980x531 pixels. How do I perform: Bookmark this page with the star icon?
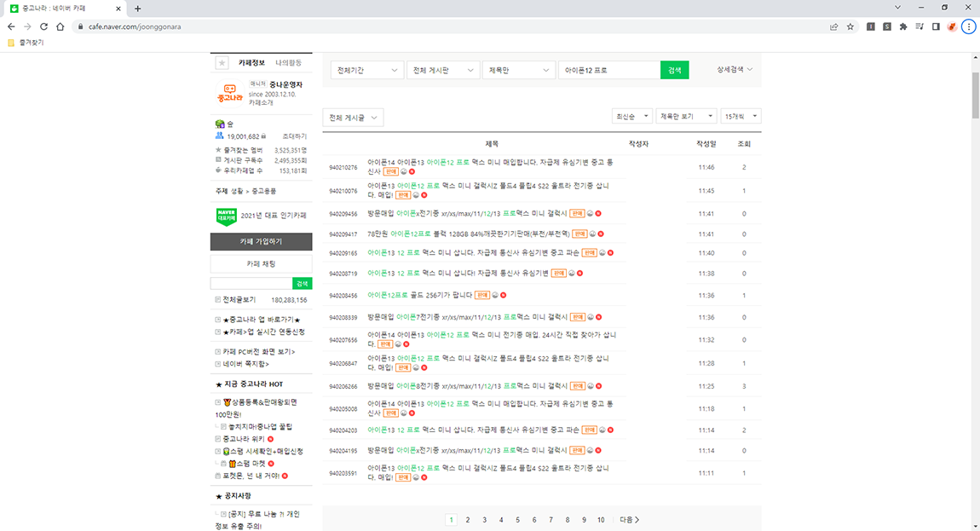(x=850, y=27)
